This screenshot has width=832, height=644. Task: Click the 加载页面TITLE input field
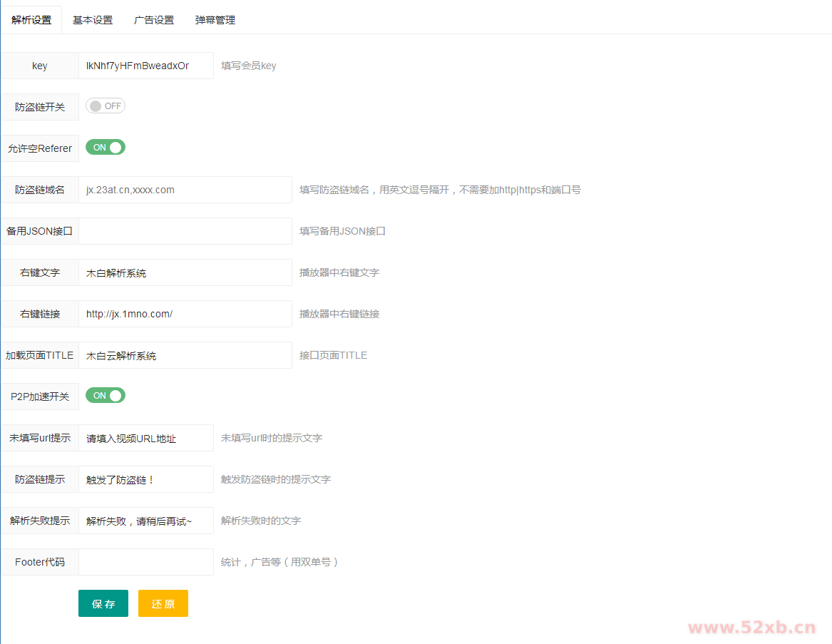[185, 355]
